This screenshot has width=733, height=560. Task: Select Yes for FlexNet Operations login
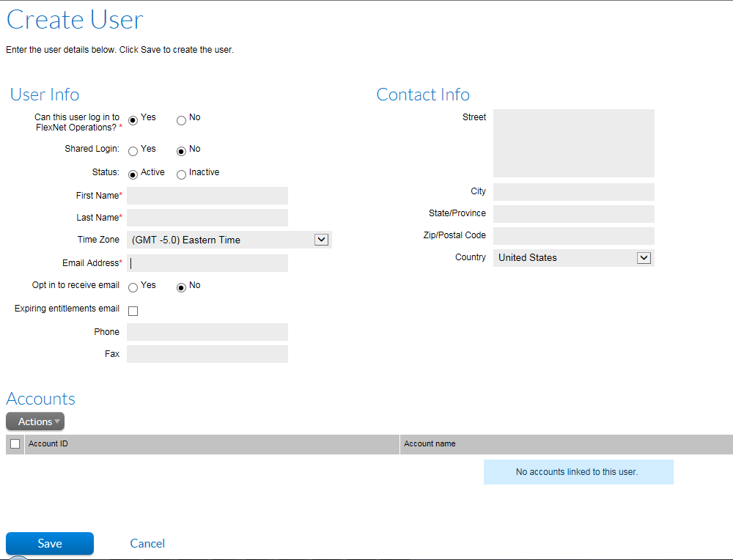[x=133, y=121]
